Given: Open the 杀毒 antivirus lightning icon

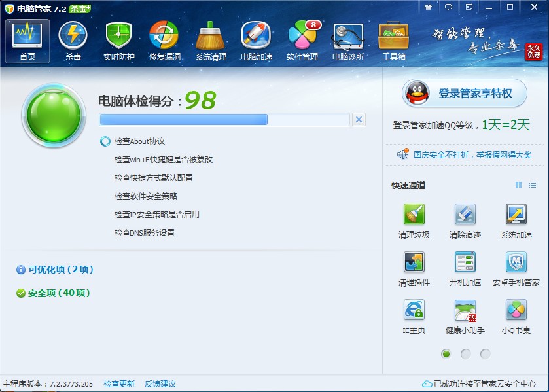Looking at the screenshot, I should pos(73,41).
